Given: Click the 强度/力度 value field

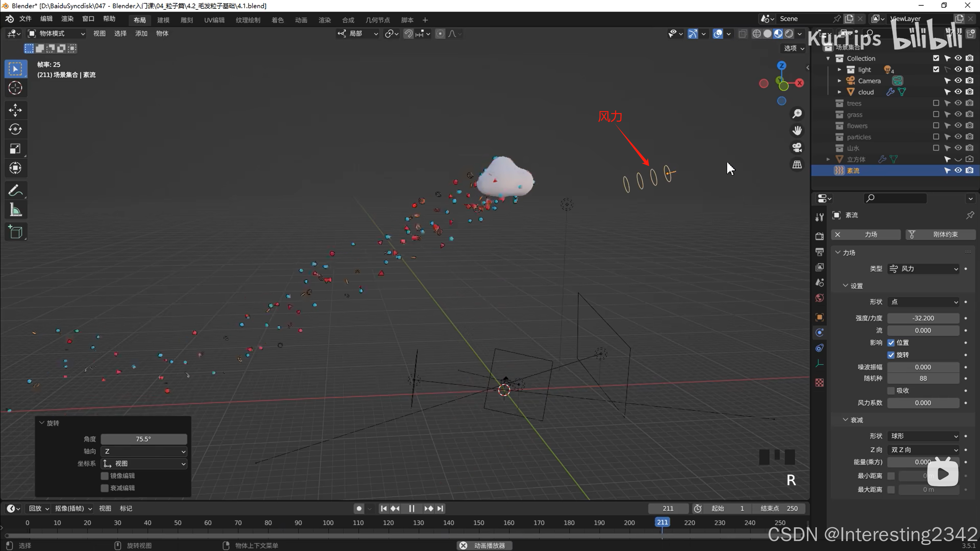Looking at the screenshot, I should [923, 318].
